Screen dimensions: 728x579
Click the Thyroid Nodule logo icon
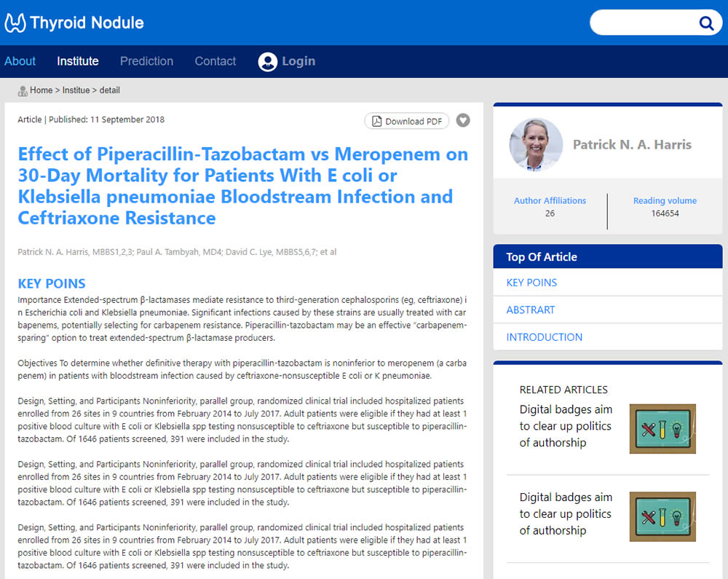click(15, 23)
